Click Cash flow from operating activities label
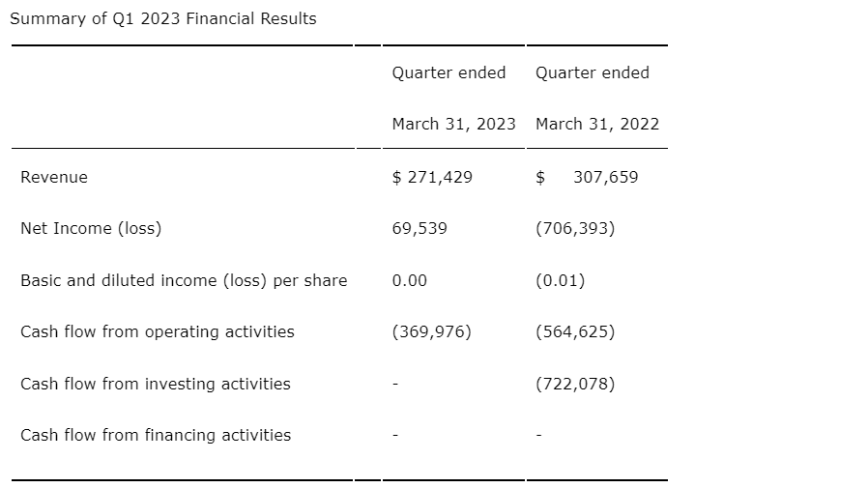The image size is (868, 488). coord(158,331)
